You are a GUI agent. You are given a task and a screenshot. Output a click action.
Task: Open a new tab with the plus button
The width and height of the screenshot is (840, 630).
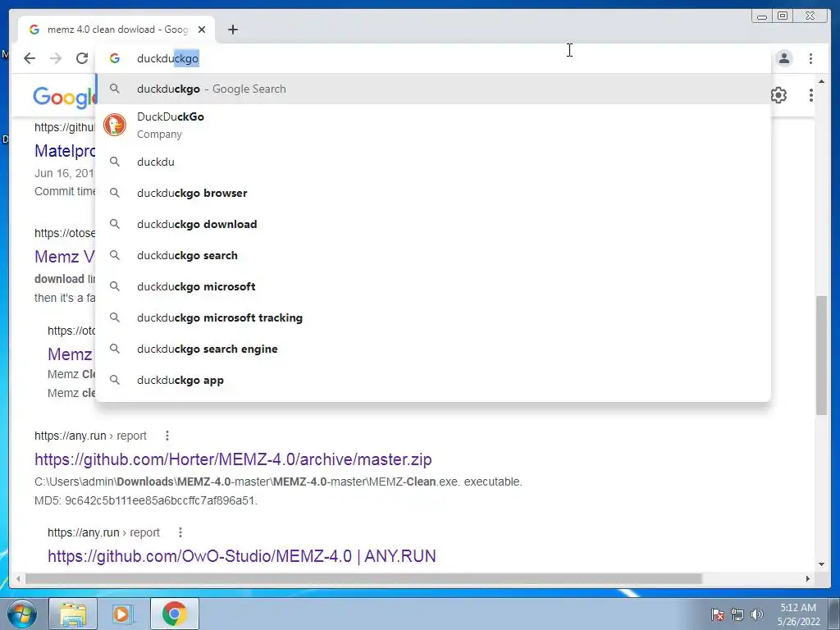click(x=232, y=30)
